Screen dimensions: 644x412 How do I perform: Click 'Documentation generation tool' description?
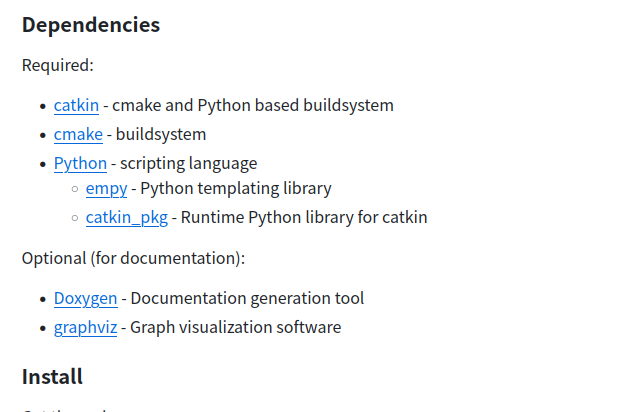[x=247, y=299]
